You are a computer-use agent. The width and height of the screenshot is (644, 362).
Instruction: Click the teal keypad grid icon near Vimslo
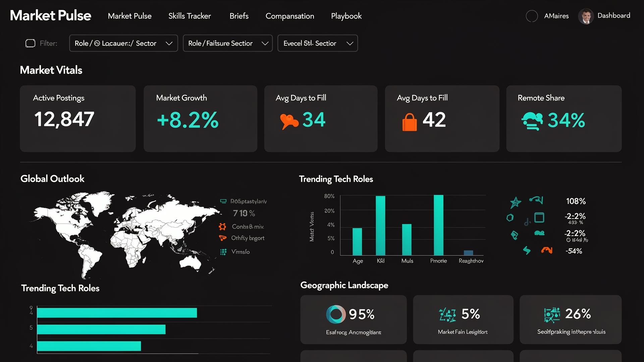pos(222,252)
